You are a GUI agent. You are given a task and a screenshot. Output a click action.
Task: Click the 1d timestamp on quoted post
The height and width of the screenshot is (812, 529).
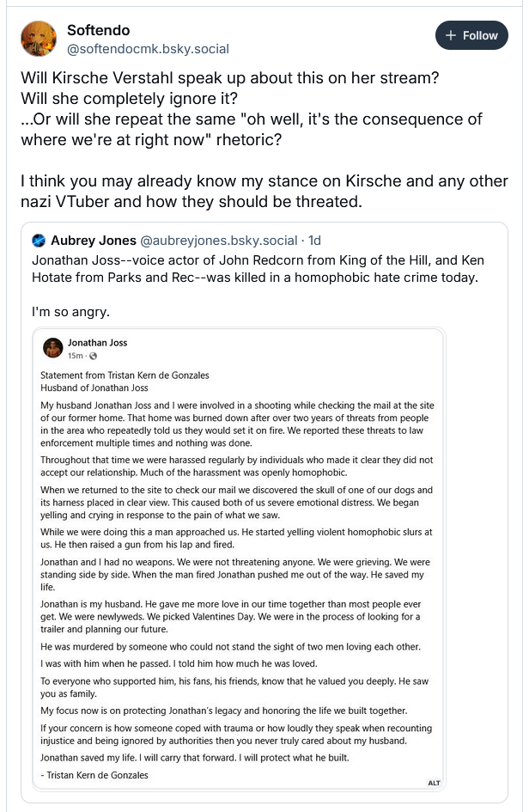tap(314, 241)
